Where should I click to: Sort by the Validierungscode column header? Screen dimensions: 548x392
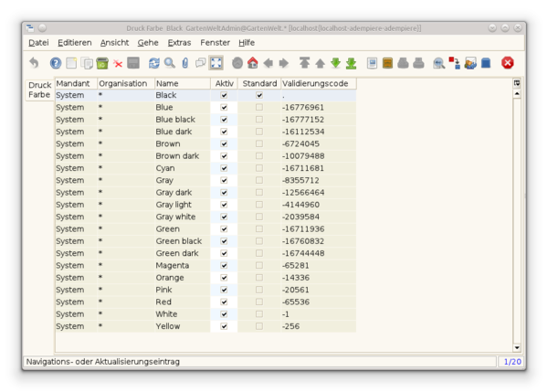[x=319, y=83]
